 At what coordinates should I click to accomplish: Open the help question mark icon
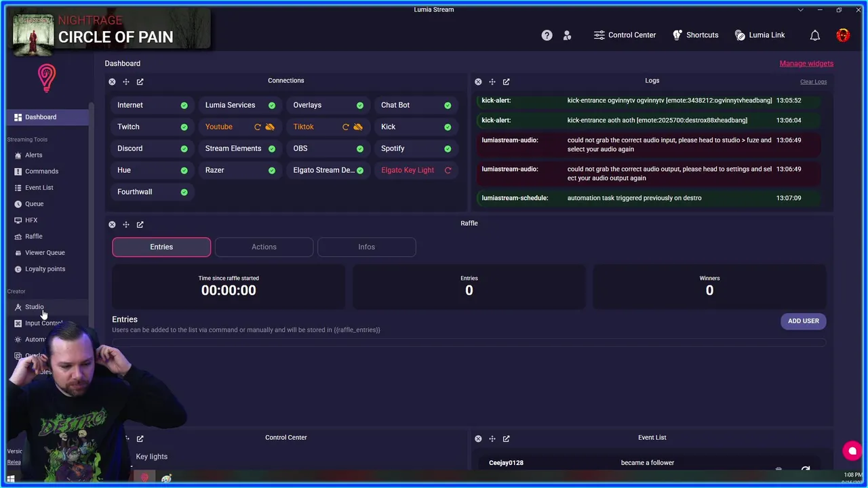547,35
